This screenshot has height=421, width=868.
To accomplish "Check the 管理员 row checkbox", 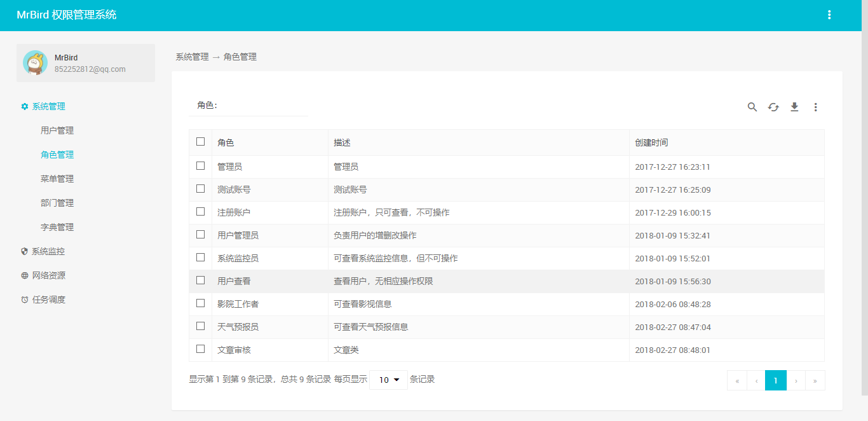I will (201, 165).
